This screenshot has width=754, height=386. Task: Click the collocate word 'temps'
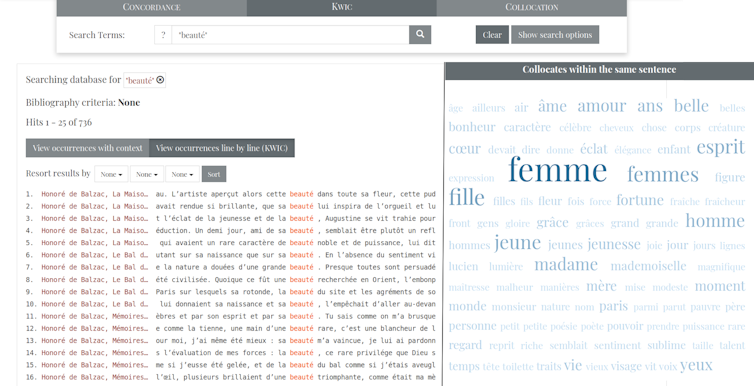pos(464,367)
